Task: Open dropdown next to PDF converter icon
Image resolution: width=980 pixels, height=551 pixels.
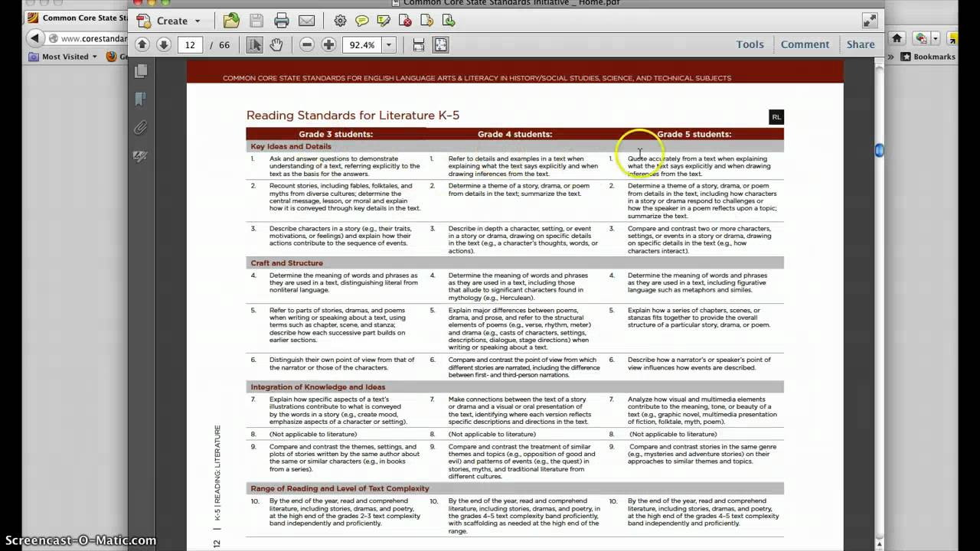Action: pyautogui.click(x=936, y=38)
